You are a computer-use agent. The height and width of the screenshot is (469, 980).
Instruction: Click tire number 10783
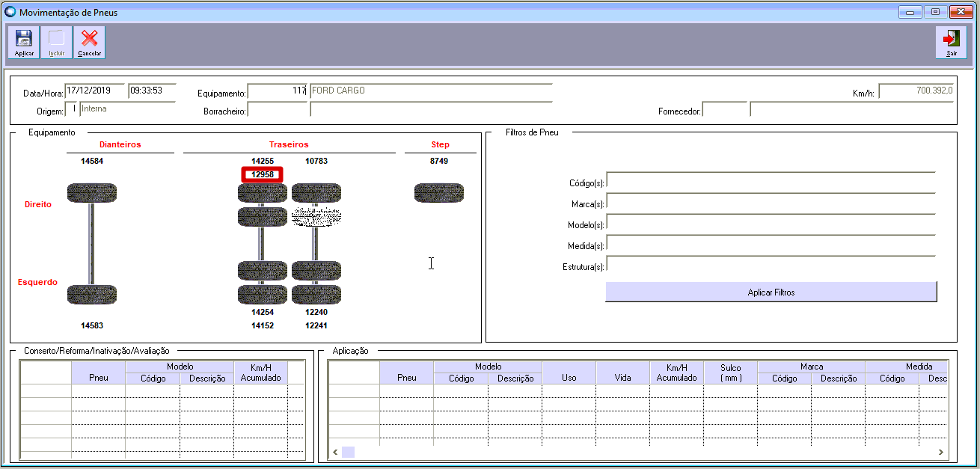pos(316,161)
